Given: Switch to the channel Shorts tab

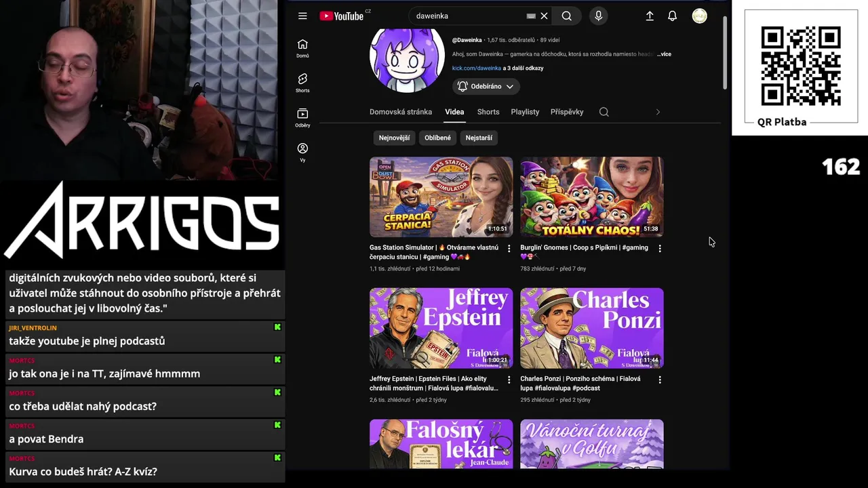Looking at the screenshot, I should tap(488, 112).
